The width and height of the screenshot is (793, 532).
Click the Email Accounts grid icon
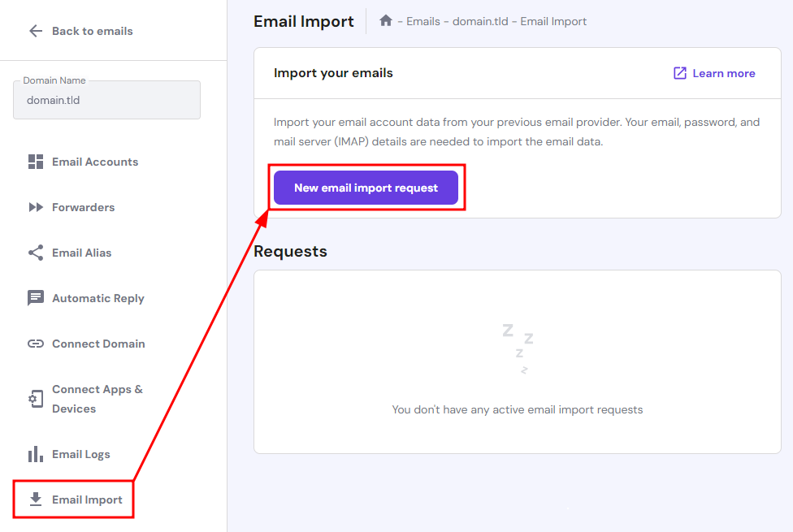tap(36, 162)
